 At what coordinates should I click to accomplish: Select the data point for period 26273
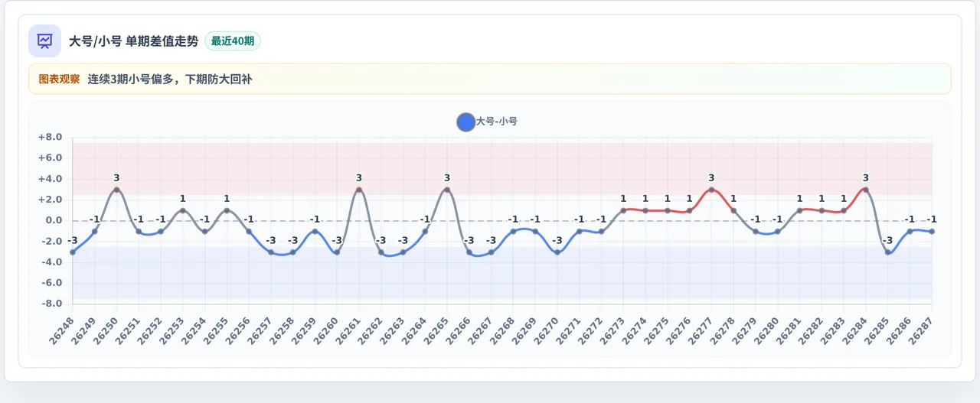(x=623, y=210)
